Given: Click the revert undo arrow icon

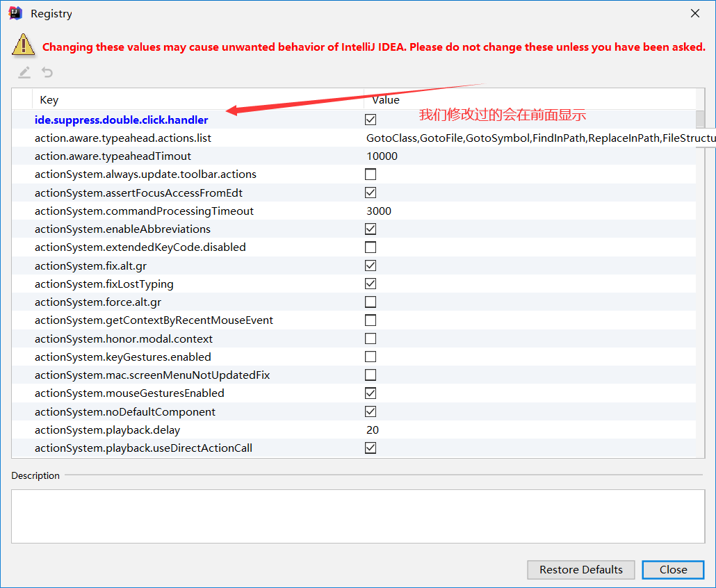Looking at the screenshot, I should [47, 72].
